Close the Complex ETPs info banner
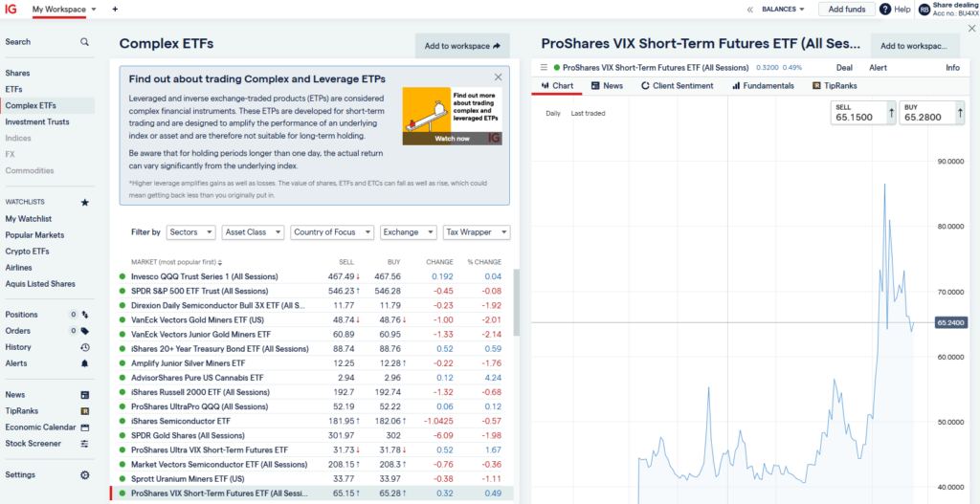The width and height of the screenshot is (980, 504). click(498, 77)
